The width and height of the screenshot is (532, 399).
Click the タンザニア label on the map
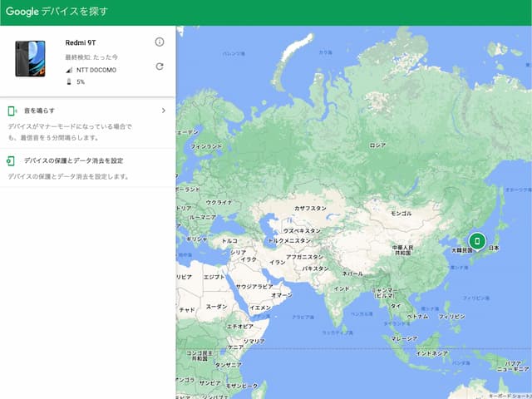click(229, 365)
